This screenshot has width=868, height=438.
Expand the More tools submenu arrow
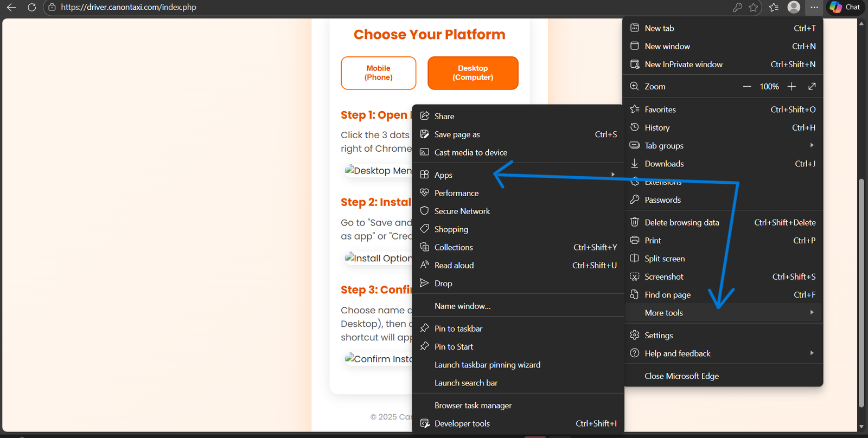(812, 312)
